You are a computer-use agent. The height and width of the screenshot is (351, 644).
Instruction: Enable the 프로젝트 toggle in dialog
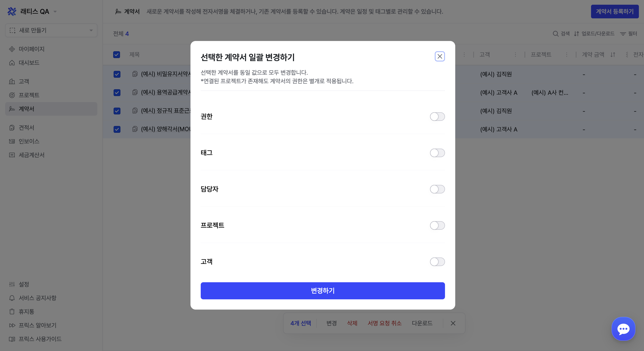click(437, 225)
